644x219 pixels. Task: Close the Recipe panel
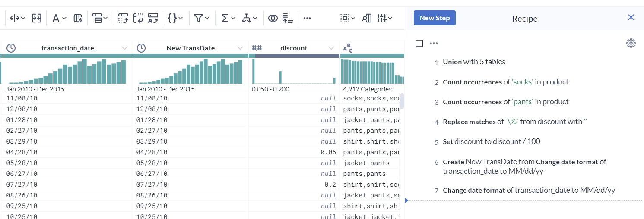tap(631, 18)
